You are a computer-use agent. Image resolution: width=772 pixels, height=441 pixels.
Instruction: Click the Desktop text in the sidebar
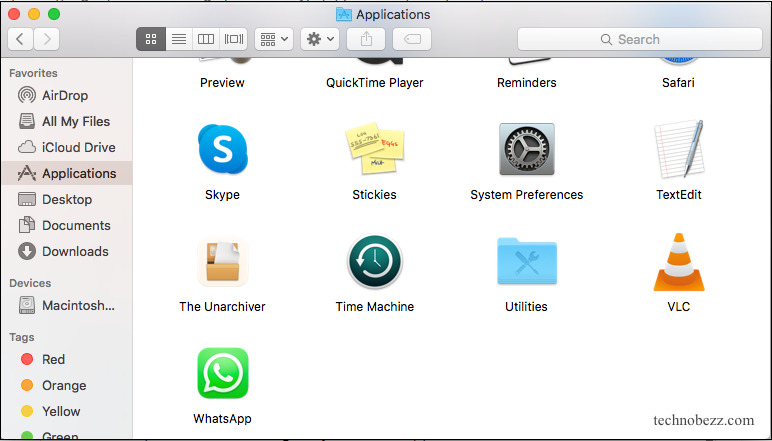pos(67,199)
